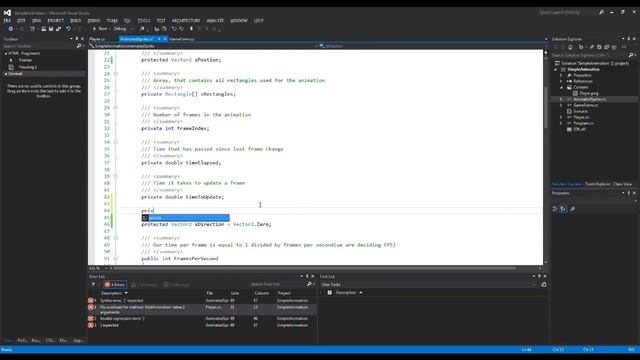The image size is (640, 360).
Task: Click the Categorized icon in Properties panel
Action: [x=555, y=209]
